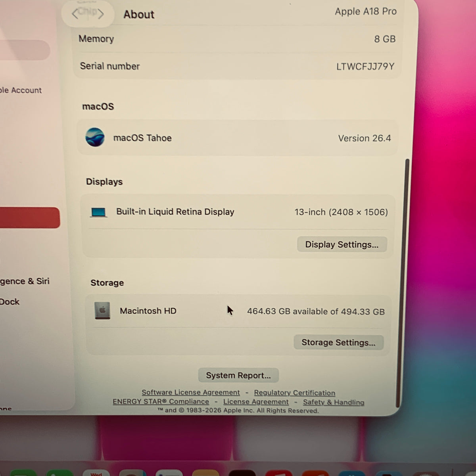Click the back chevron in the toolbar
Viewport: 476px width, 476px height.
point(75,14)
